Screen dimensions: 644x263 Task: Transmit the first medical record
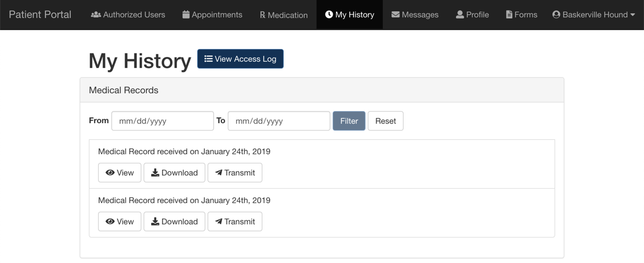[x=235, y=173]
